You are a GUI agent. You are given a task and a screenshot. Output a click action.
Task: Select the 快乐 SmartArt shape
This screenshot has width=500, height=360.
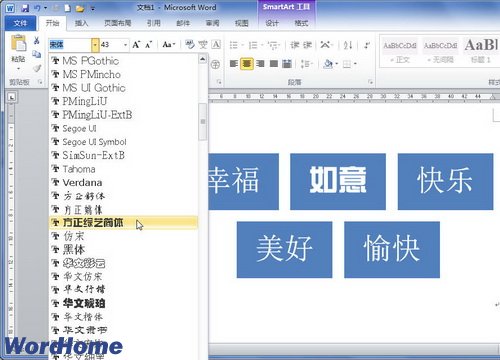point(445,181)
